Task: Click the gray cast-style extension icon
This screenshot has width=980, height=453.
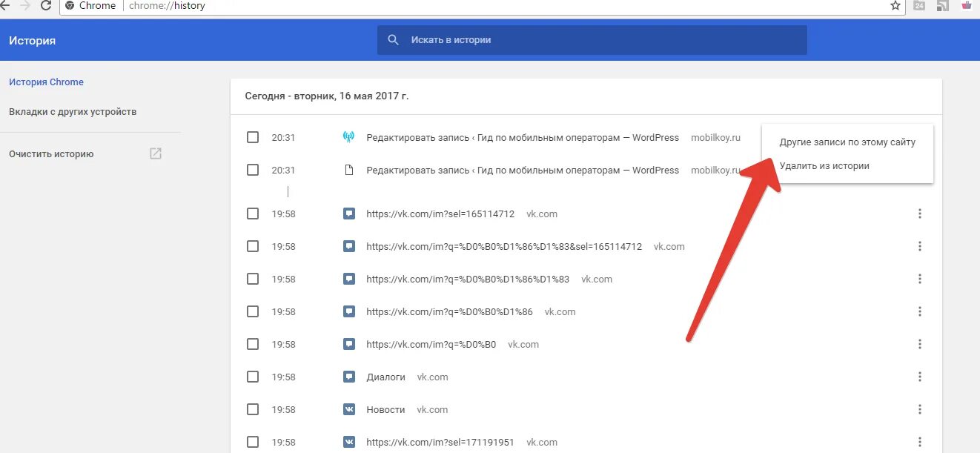Action: click(x=943, y=5)
